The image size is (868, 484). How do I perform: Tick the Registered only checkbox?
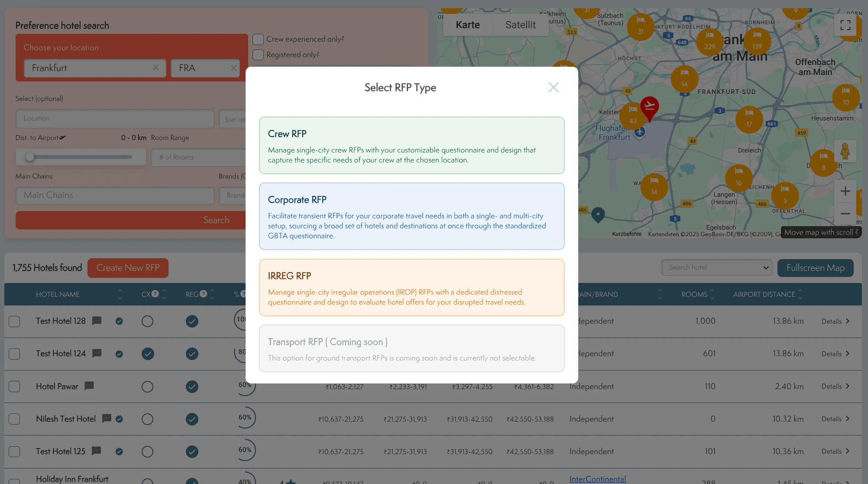coord(258,55)
